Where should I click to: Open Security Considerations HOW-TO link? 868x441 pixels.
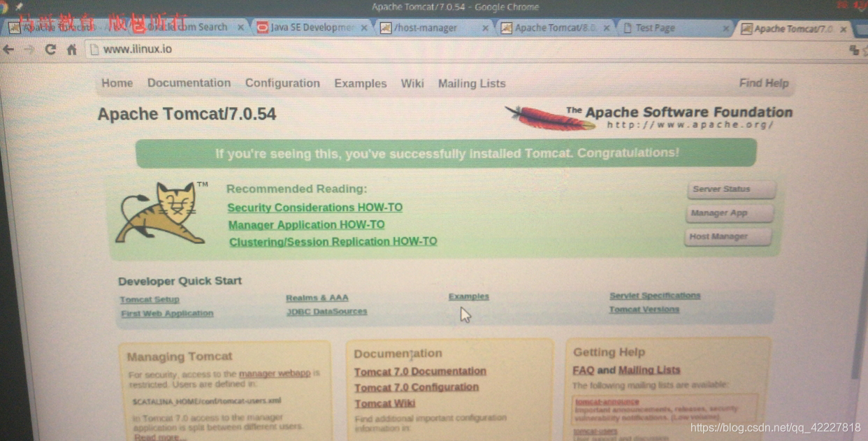[x=314, y=208]
